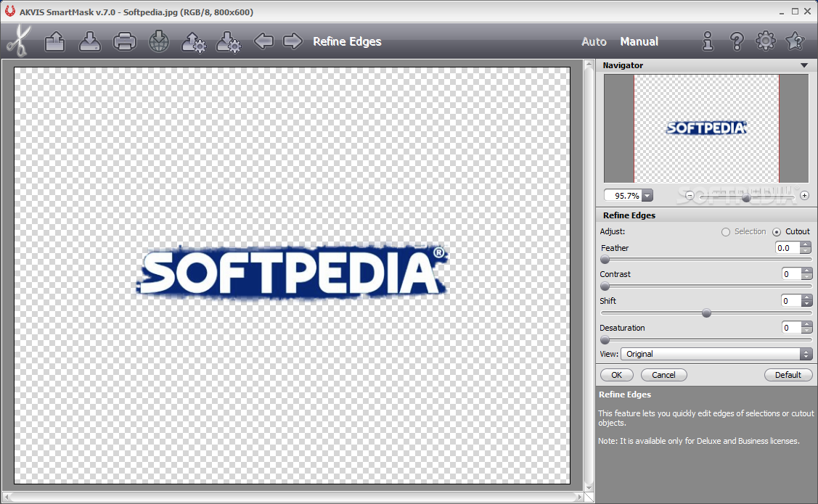Click the horizontal scrollbar right arrow
This screenshot has width=818, height=504.
coord(578,497)
